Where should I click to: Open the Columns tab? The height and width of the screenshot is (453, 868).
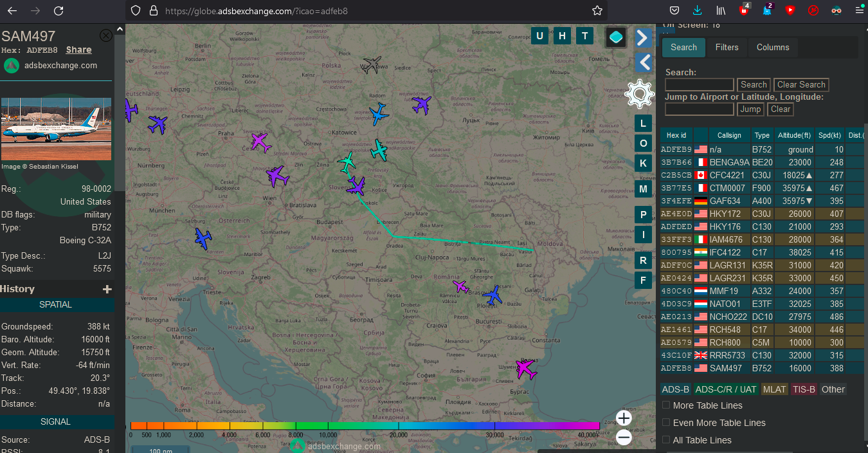pyautogui.click(x=773, y=47)
